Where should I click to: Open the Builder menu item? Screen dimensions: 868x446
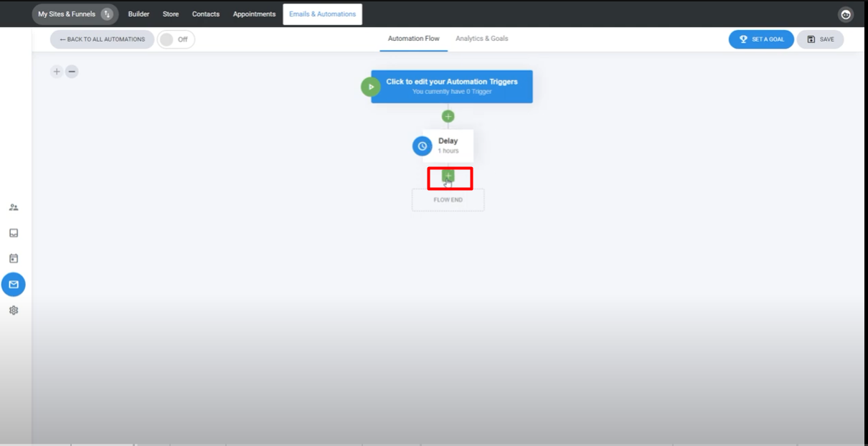point(138,14)
